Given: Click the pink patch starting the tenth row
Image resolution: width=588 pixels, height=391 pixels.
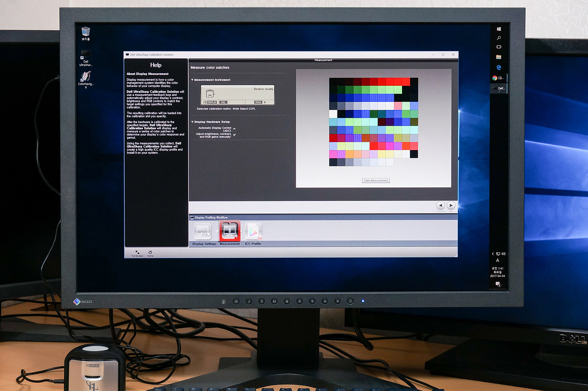Looking at the screenshot, I should click(333, 154).
